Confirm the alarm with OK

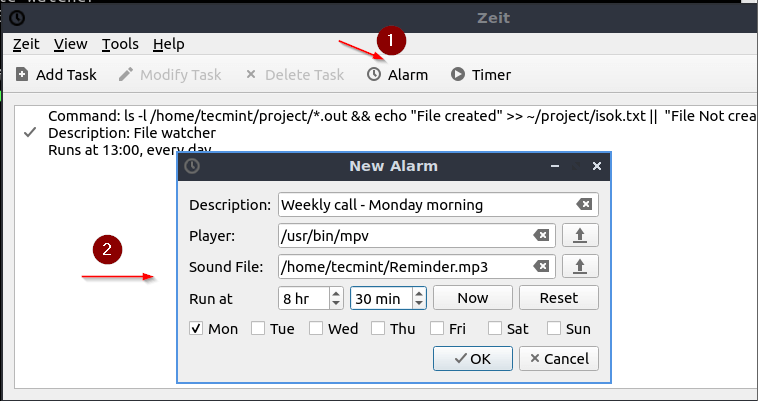pyautogui.click(x=473, y=358)
